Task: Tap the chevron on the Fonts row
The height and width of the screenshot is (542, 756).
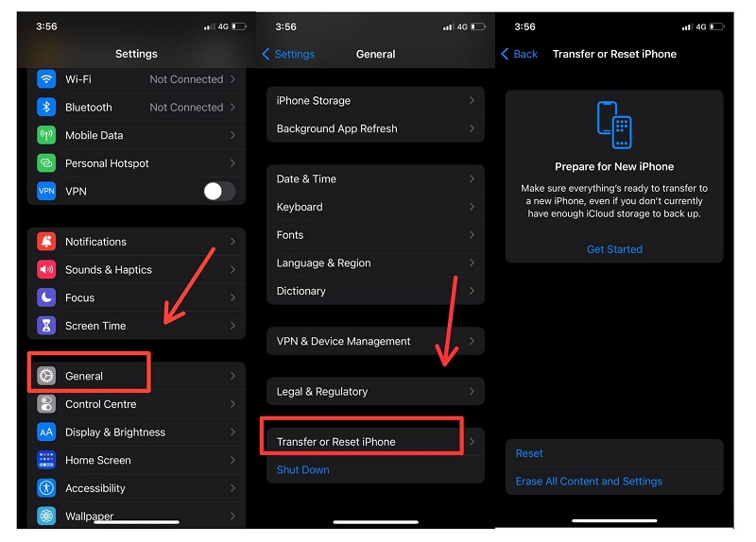Action: click(472, 234)
